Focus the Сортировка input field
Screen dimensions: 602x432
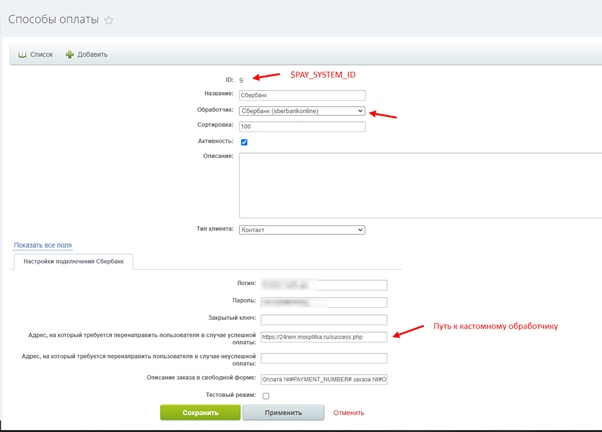point(302,126)
